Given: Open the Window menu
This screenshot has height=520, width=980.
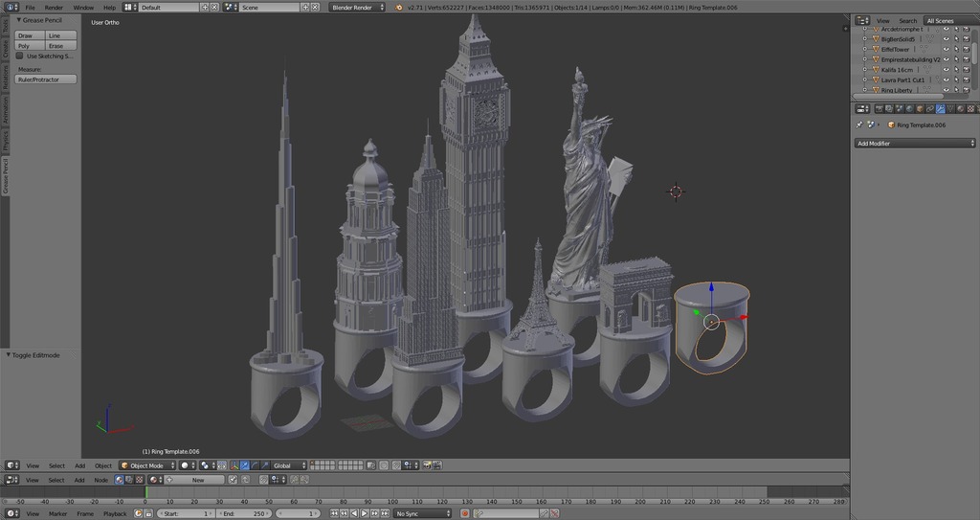Looking at the screenshot, I should 83,8.
